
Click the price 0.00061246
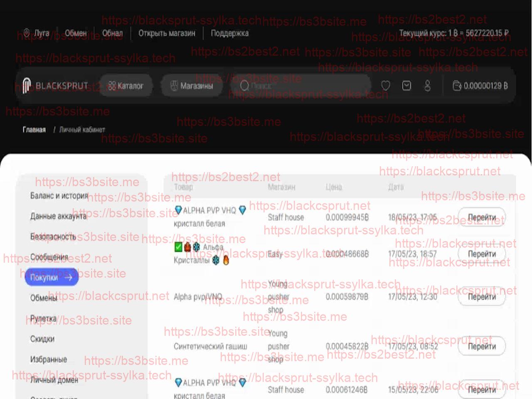coord(347,389)
